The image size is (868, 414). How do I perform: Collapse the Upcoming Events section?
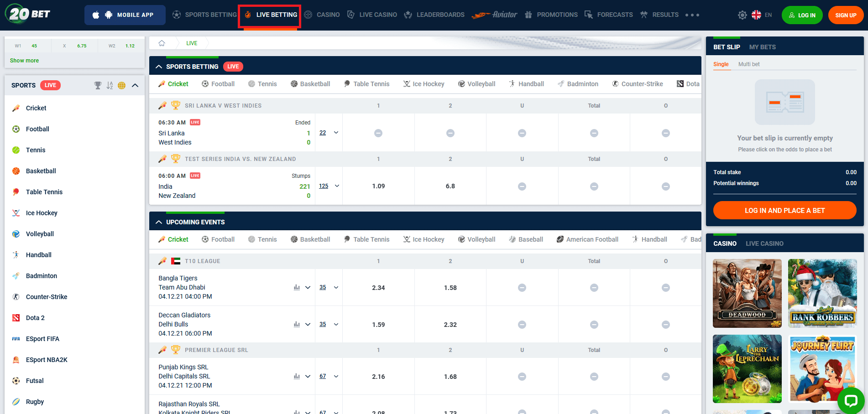tap(159, 222)
